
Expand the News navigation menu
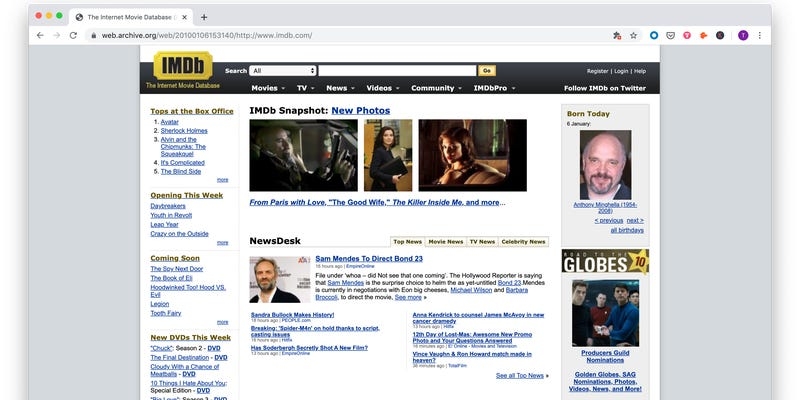point(340,88)
